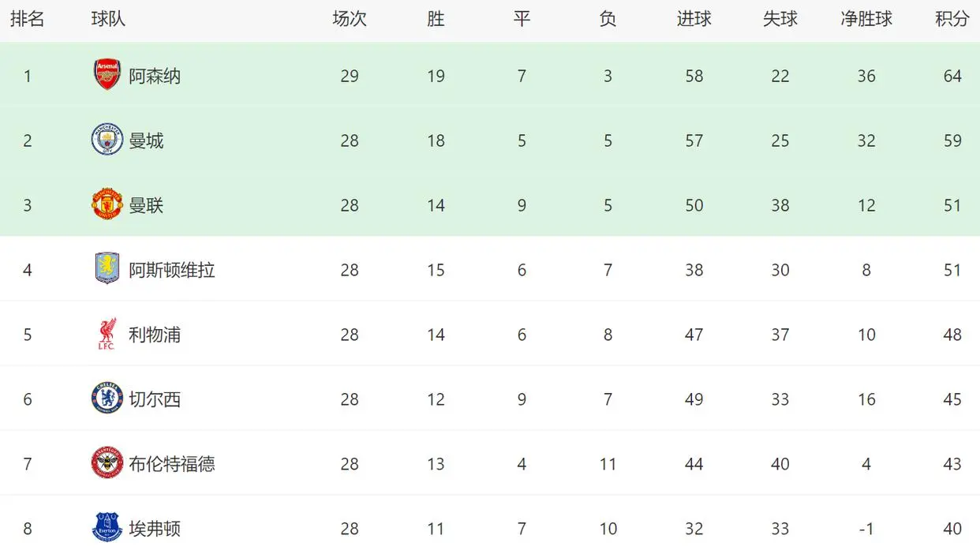Image resolution: width=980 pixels, height=554 pixels.
Task: Open the 阿斯顿维拉 team link
Action: coord(172,270)
